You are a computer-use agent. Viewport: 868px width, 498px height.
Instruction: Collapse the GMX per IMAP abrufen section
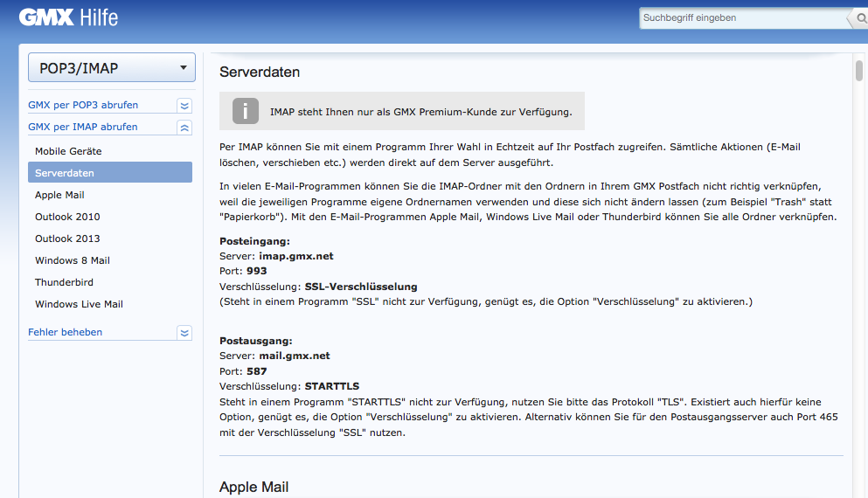click(184, 128)
